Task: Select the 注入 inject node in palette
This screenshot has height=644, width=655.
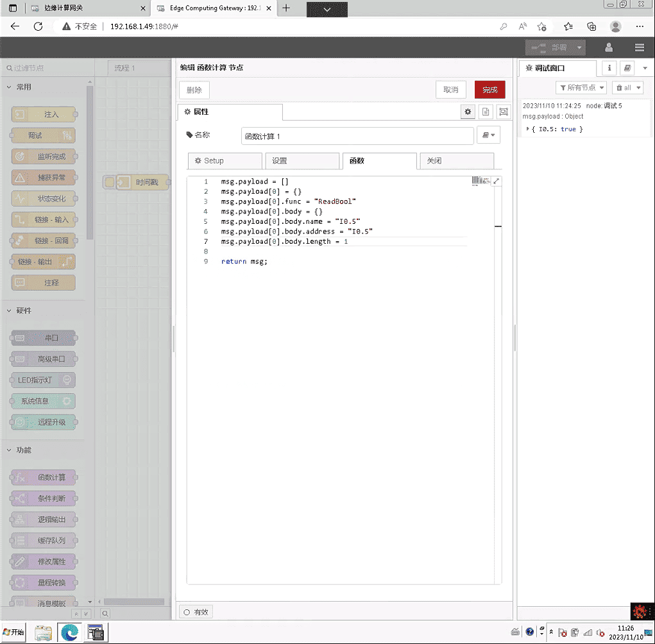Action: [x=42, y=114]
